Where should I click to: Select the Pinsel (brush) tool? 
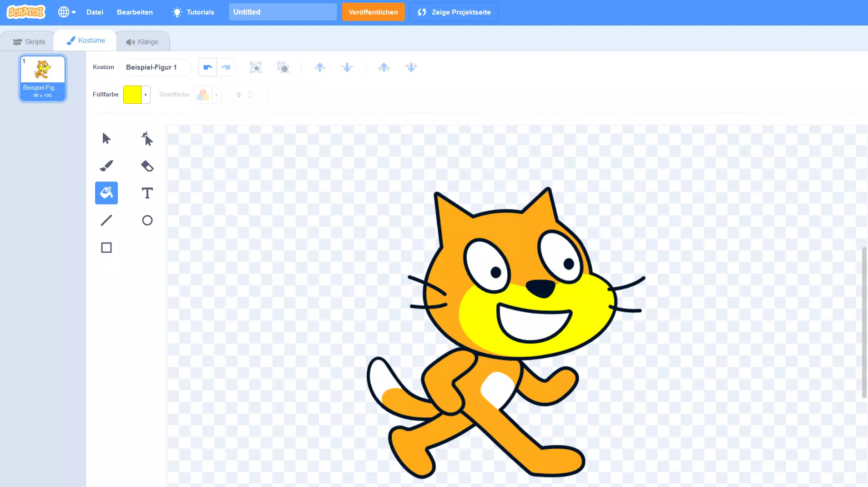click(106, 165)
